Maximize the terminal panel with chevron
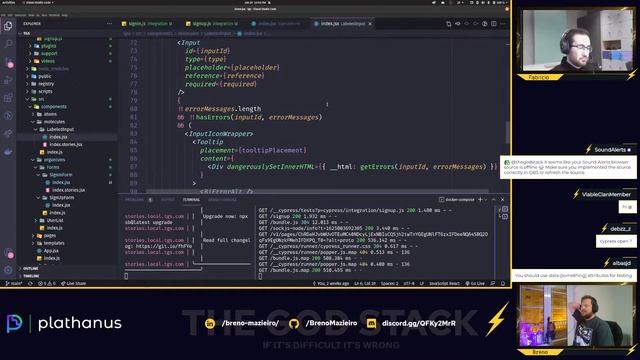The image size is (640, 360). point(493,200)
